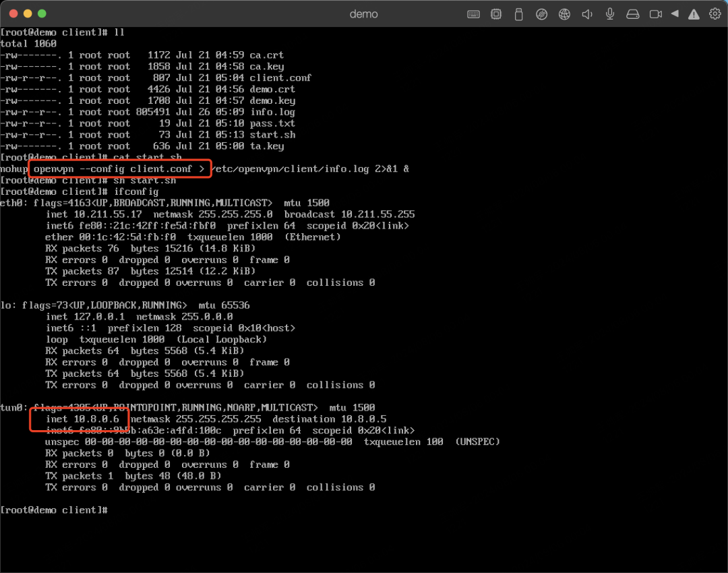Open the USB devices icon
This screenshot has width=728, height=573.
pos(518,14)
